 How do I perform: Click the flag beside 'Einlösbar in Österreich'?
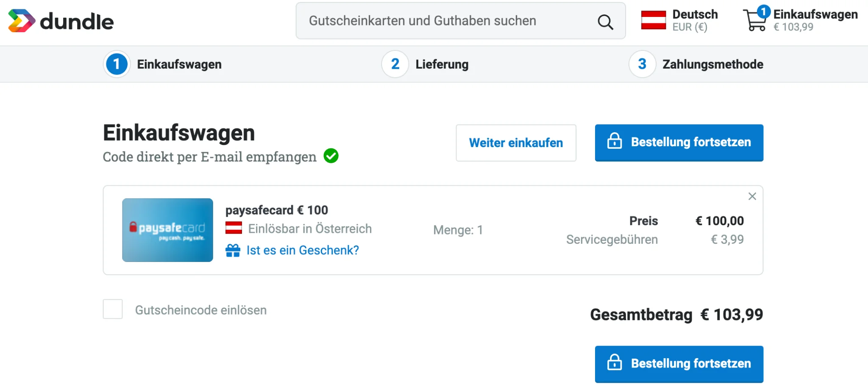click(x=234, y=228)
